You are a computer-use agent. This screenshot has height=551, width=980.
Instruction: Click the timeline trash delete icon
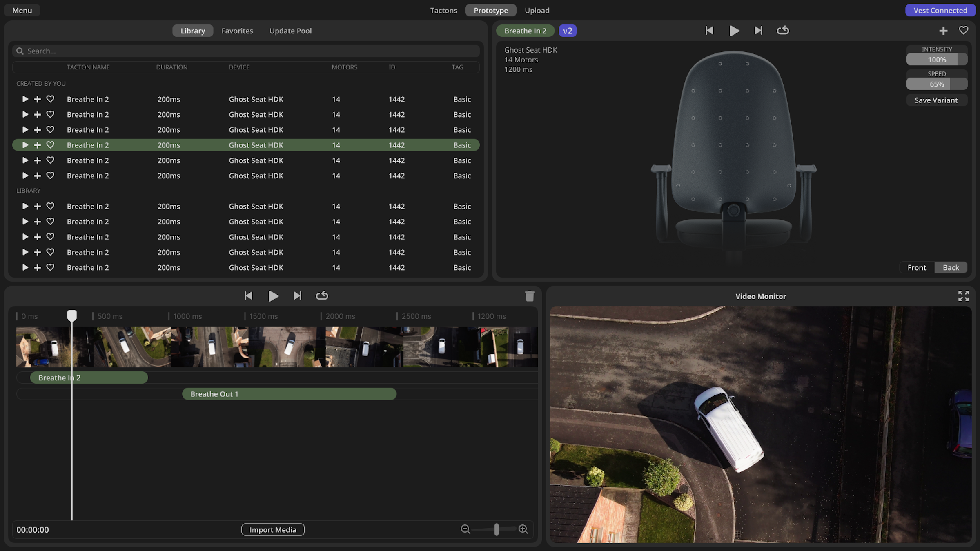click(530, 296)
